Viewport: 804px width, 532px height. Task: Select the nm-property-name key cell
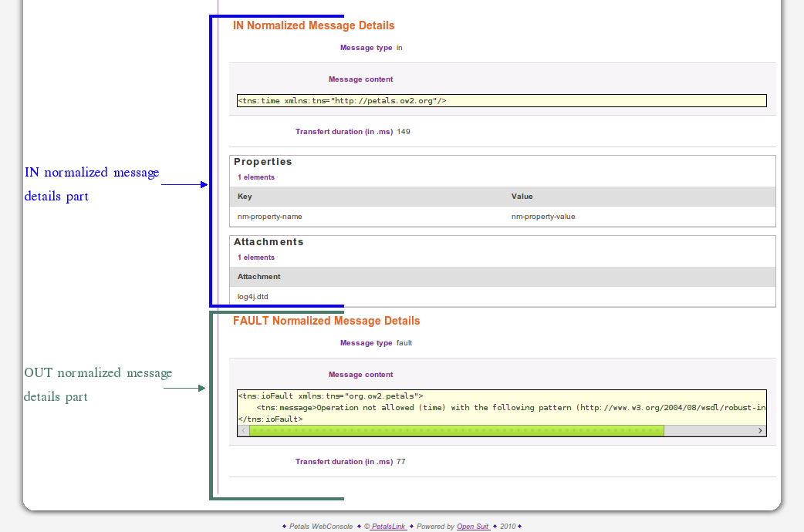point(270,217)
